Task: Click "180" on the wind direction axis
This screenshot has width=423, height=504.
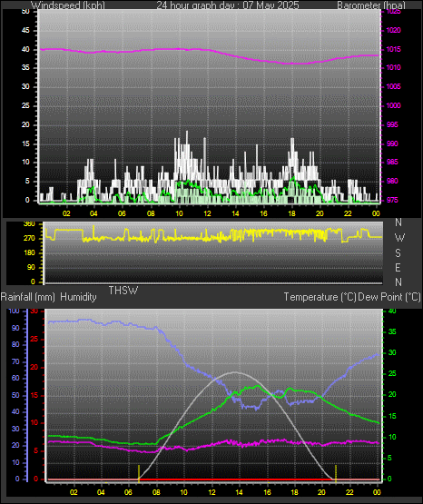Action: pos(29,253)
